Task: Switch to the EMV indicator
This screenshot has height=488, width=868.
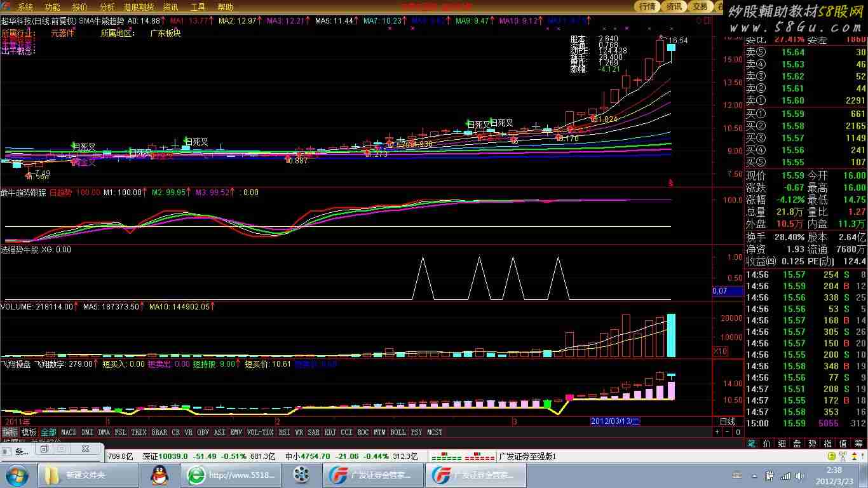Action: (x=236, y=432)
